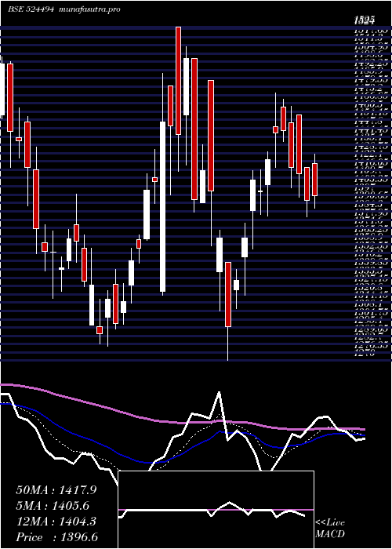
Task: Click the <<Live MACD label
Action: click(330, 529)
